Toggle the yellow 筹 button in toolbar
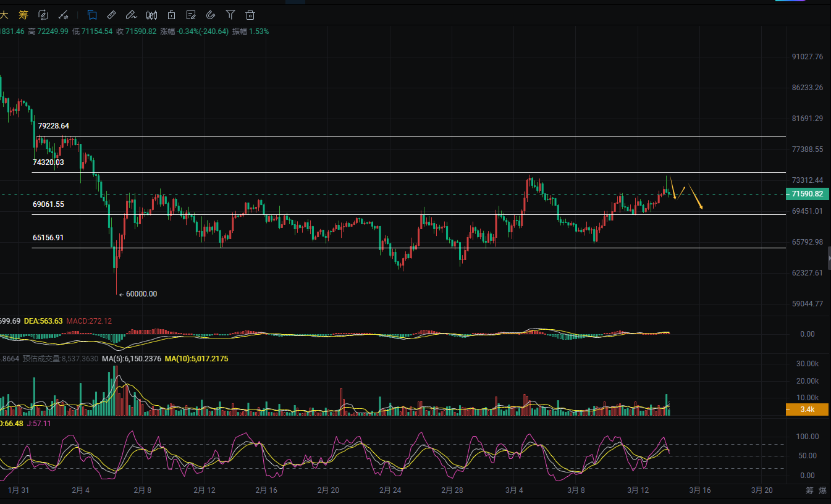The width and height of the screenshot is (831, 504). point(23,14)
